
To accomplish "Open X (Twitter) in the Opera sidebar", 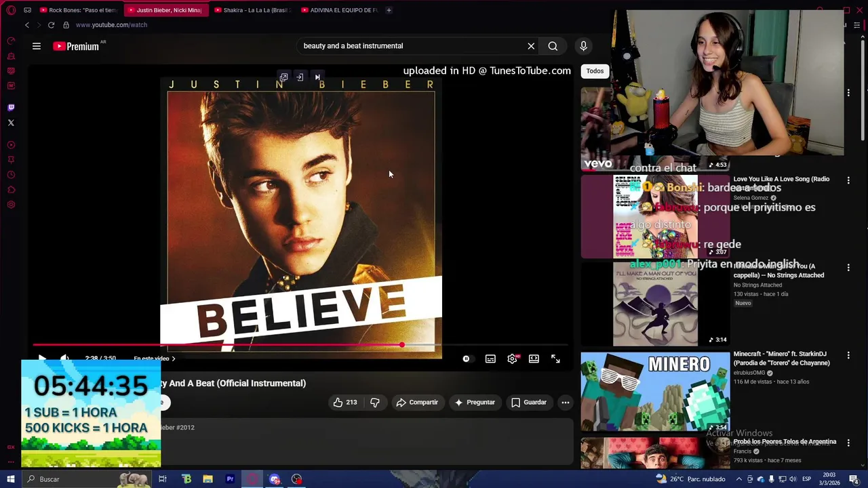I will [x=11, y=123].
